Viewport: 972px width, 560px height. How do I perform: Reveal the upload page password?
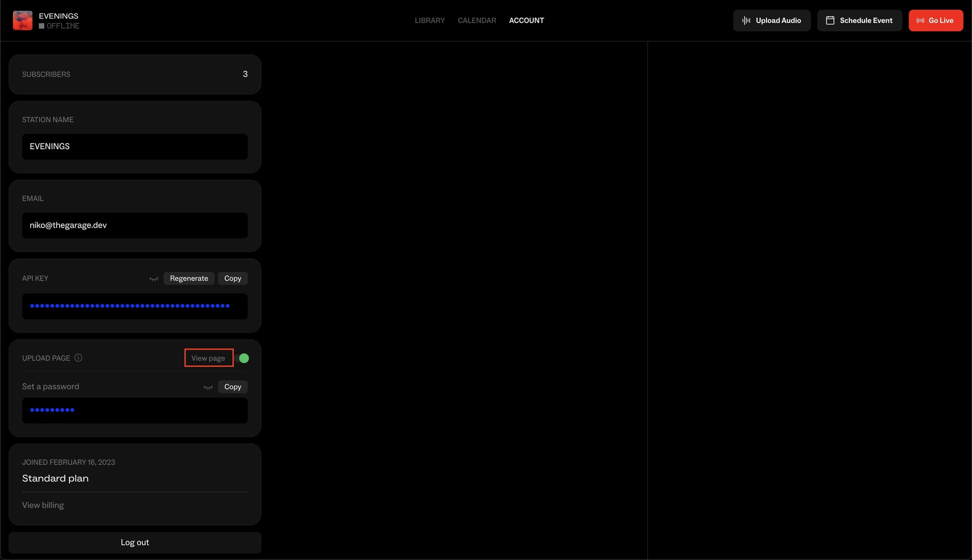[x=208, y=387]
